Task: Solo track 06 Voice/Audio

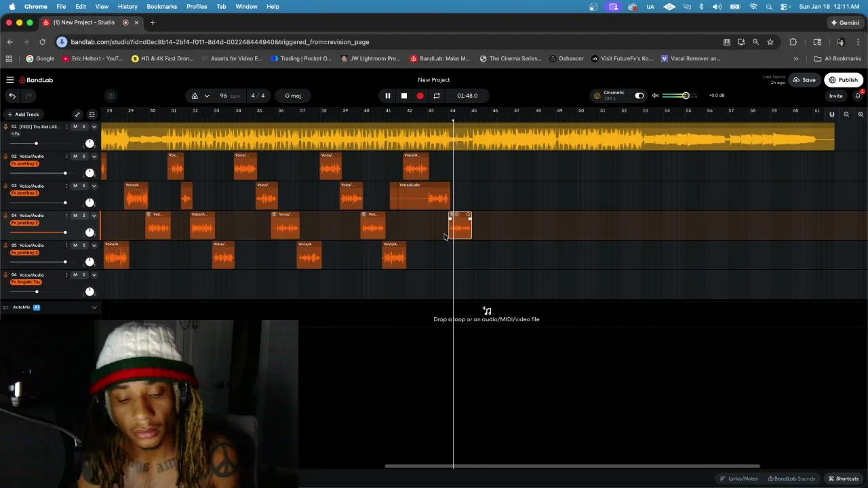Action: (x=84, y=274)
